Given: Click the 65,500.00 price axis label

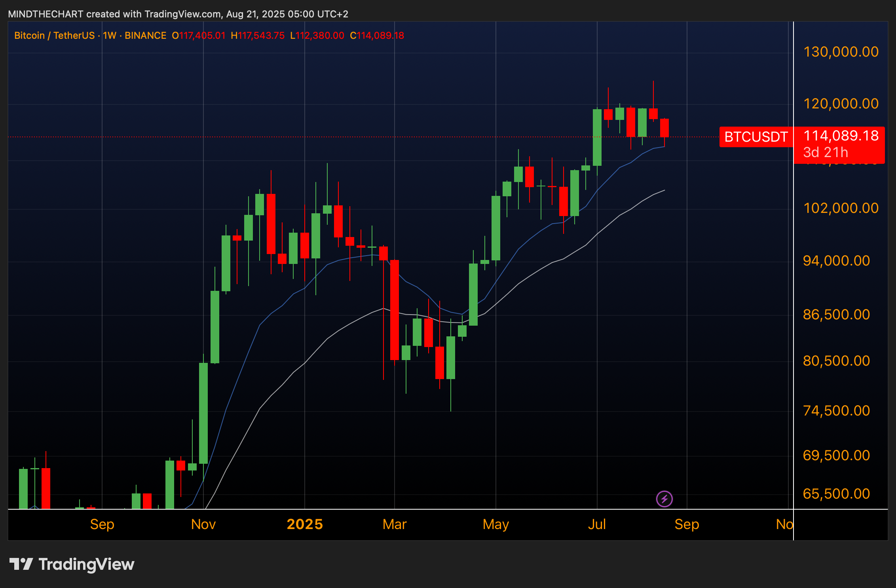Looking at the screenshot, I should coord(836,494).
